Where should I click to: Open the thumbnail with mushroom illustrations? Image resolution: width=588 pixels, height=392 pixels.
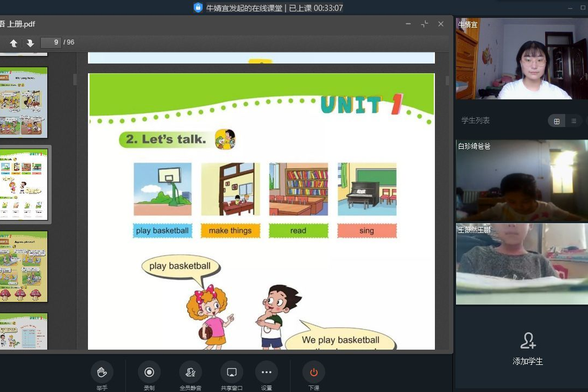pos(24,267)
